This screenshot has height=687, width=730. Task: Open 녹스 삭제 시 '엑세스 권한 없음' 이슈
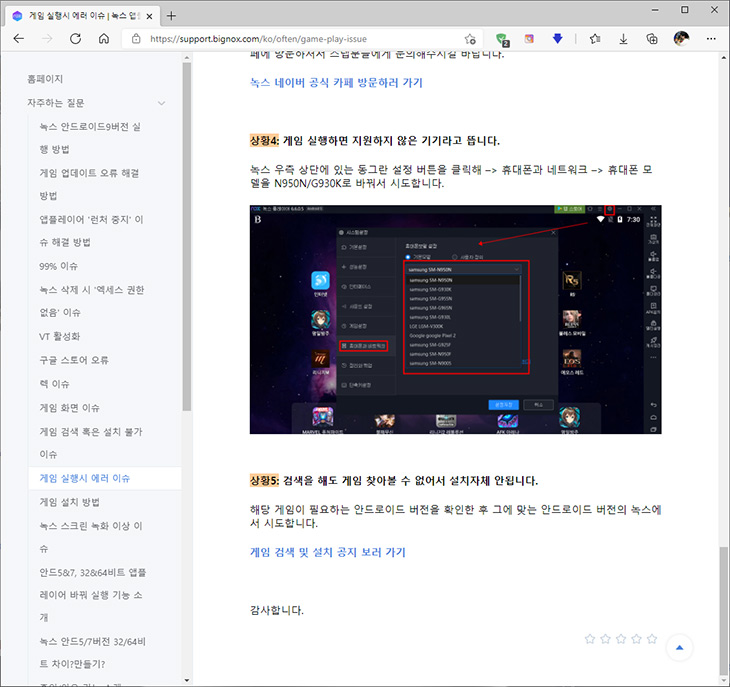[92, 301]
